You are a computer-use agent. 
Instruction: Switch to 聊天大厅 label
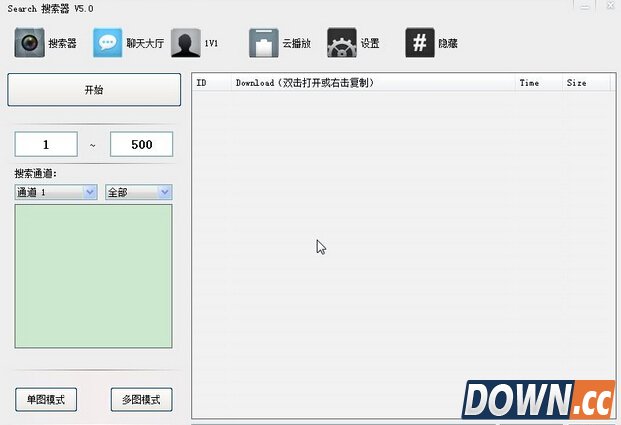[x=145, y=43]
